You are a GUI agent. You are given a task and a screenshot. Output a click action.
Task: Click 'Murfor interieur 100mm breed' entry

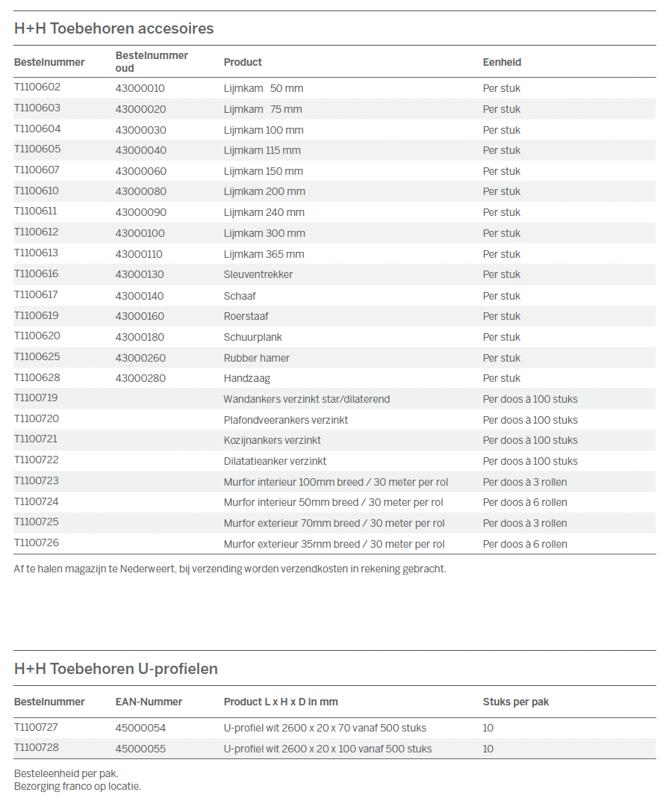(336, 482)
